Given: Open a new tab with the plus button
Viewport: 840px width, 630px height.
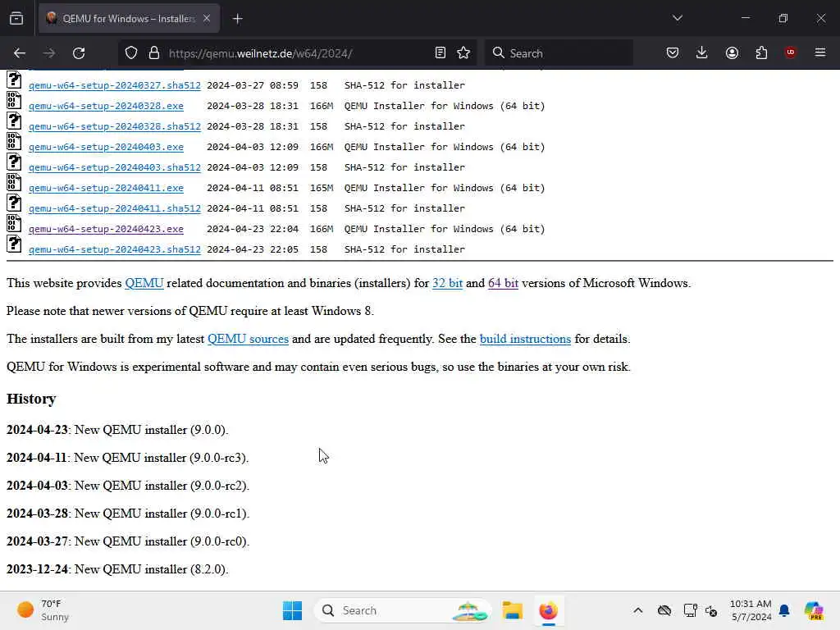Looking at the screenshot, I should [237, 19].
